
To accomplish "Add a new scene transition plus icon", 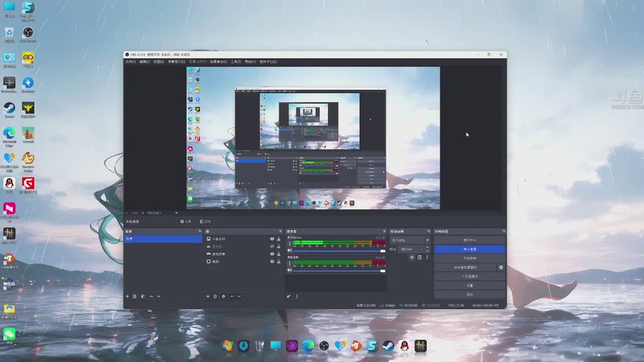I will tap(412, 257).
